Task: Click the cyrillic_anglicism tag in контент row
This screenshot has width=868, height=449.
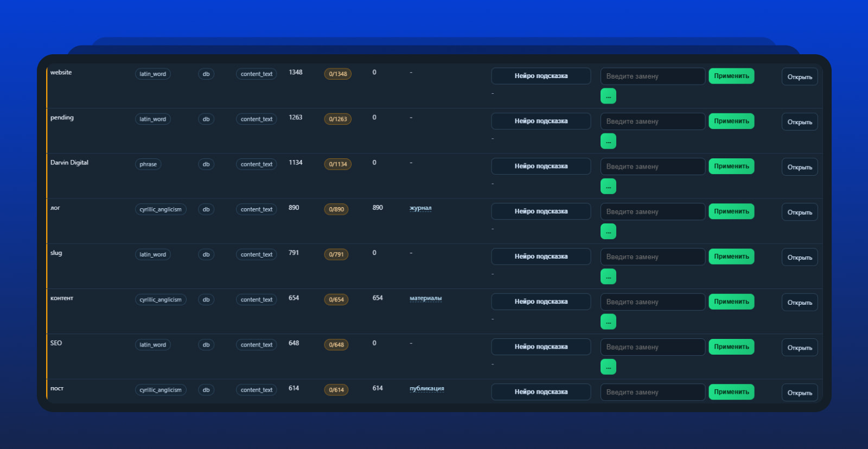Action: point(161,299)
